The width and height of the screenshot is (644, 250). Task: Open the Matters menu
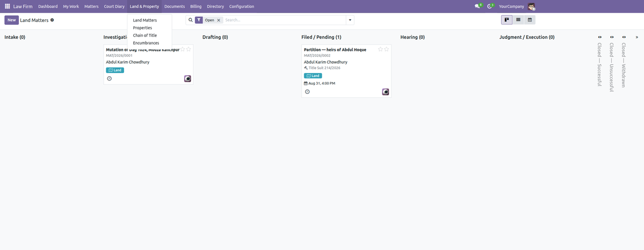[91, 6]
